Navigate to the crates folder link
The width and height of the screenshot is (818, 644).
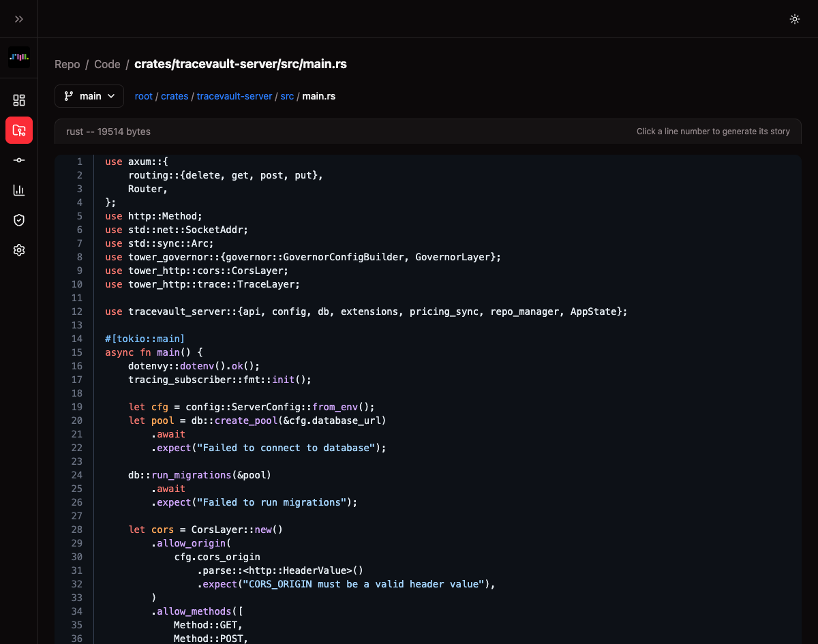[x=175, y=96]
